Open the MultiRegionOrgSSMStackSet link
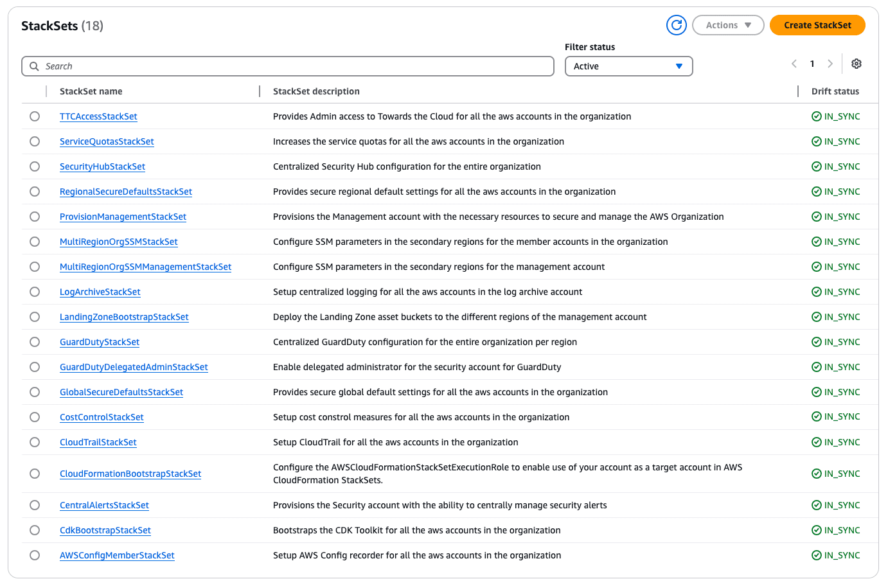Viewport: 888px width, 588px height. [x=119, y=242]
